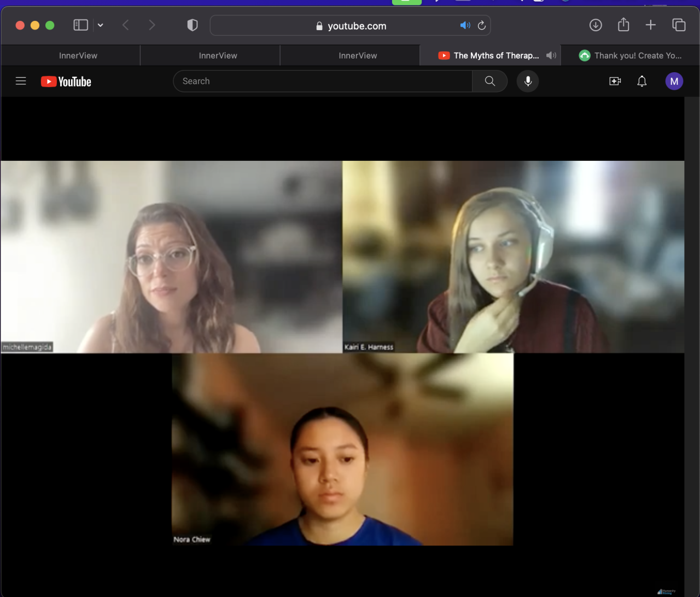Screen dimensions: 700x597
Task: Toggle the Safari sidebar icon
Action: pos(80,25)
